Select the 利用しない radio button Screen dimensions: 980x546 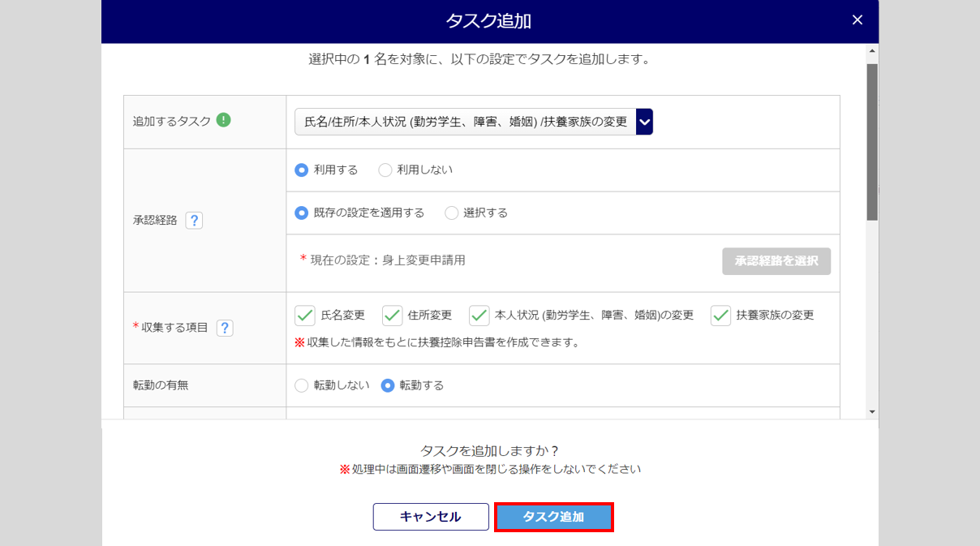385,170
